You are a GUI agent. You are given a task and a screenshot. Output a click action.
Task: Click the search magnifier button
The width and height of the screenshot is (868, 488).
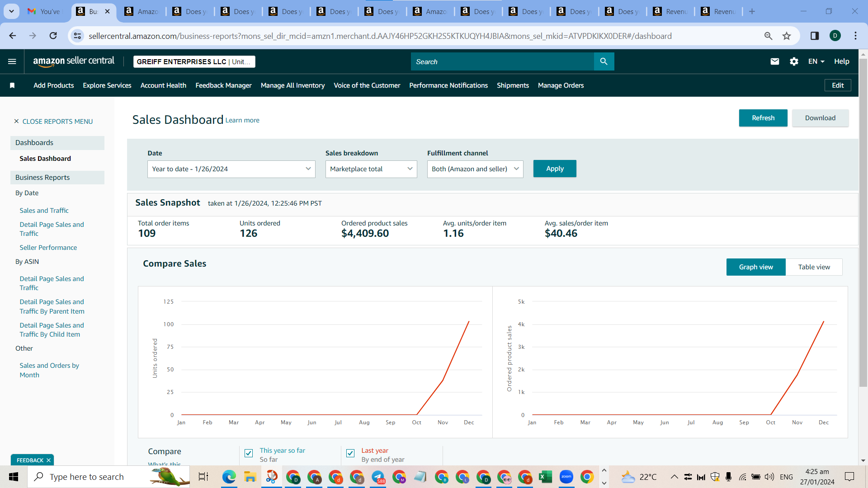pyautogui.click(x=604, y=61)
